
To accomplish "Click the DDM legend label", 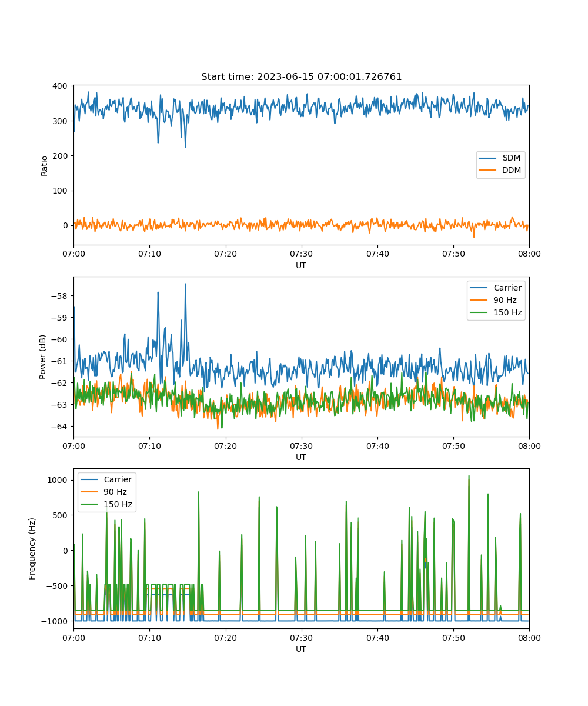I will click(512, 170).
